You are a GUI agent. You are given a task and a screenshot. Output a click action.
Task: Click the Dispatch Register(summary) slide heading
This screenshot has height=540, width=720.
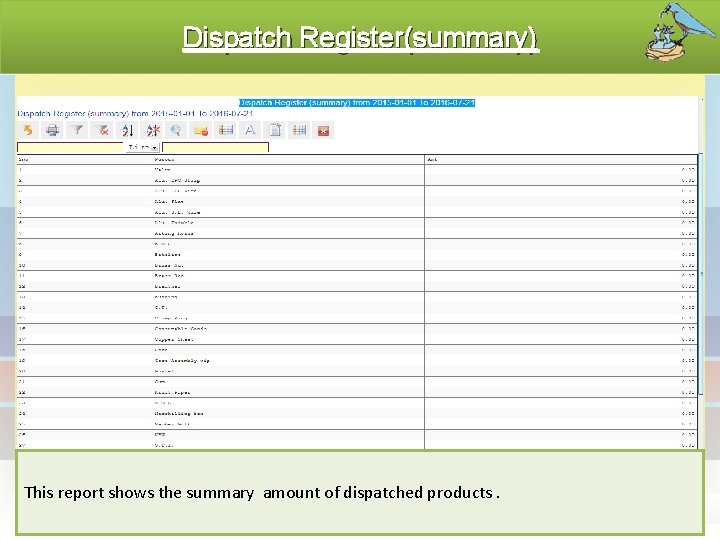(x=360, y=38)
